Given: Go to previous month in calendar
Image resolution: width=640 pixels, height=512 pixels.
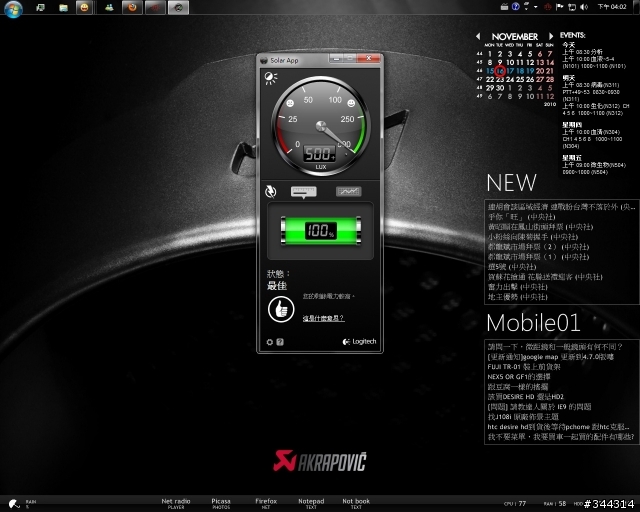Looking at the screenshot, I should point(478,36).
